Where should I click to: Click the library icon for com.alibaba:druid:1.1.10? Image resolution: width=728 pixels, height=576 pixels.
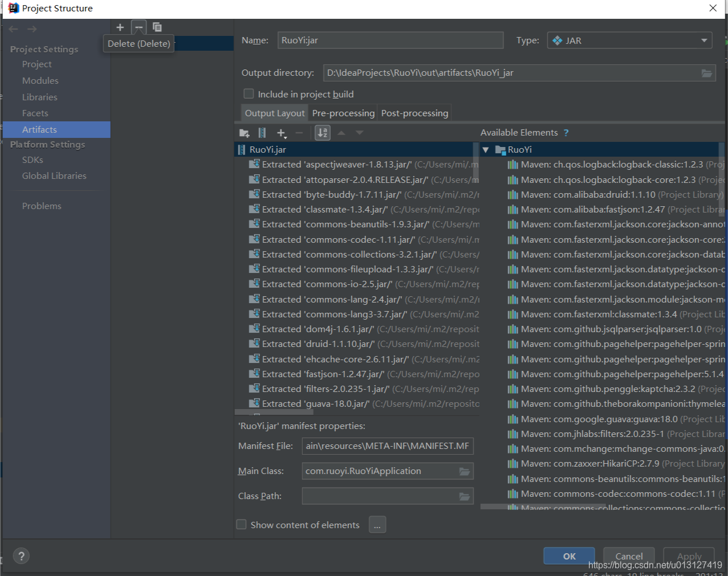[513, 195]
